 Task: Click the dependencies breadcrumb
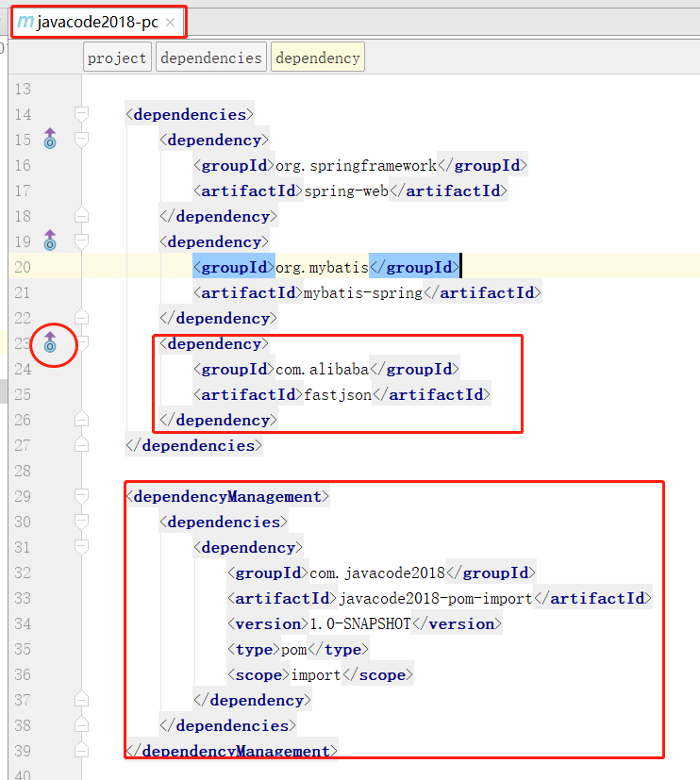point(211,58)
